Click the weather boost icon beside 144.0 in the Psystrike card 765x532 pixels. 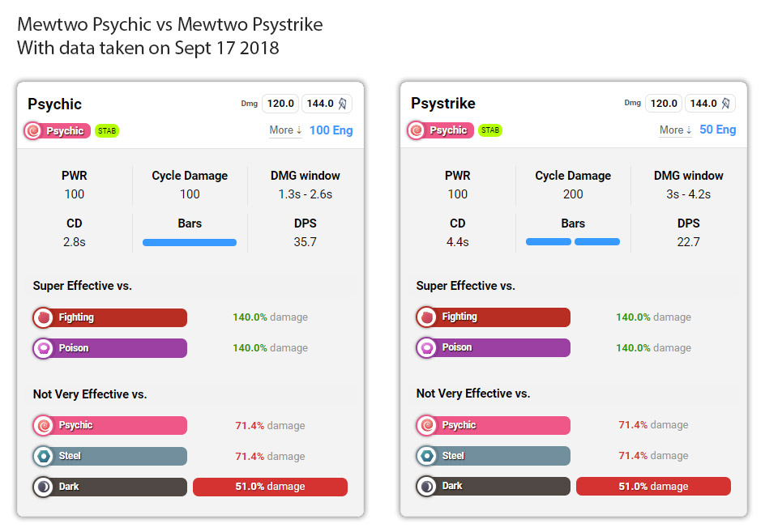(x=726, y=104)
